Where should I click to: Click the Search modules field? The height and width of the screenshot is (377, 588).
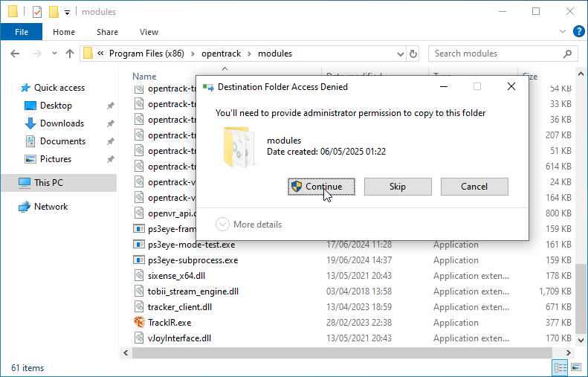[x=503, y=54]
